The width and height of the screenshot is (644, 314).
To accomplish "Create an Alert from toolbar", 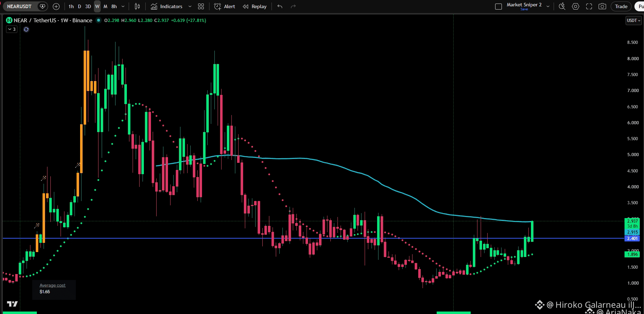I will [x=225, y=6].
